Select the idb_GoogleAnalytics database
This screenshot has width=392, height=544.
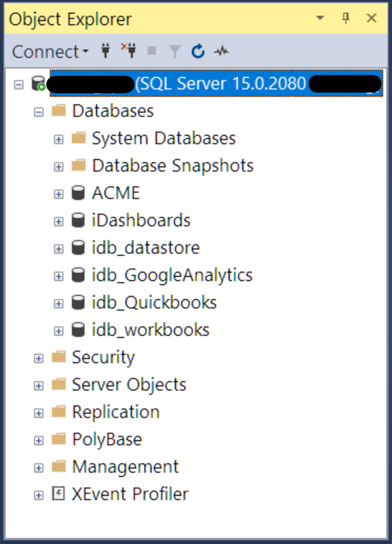[x=172, y=275]
